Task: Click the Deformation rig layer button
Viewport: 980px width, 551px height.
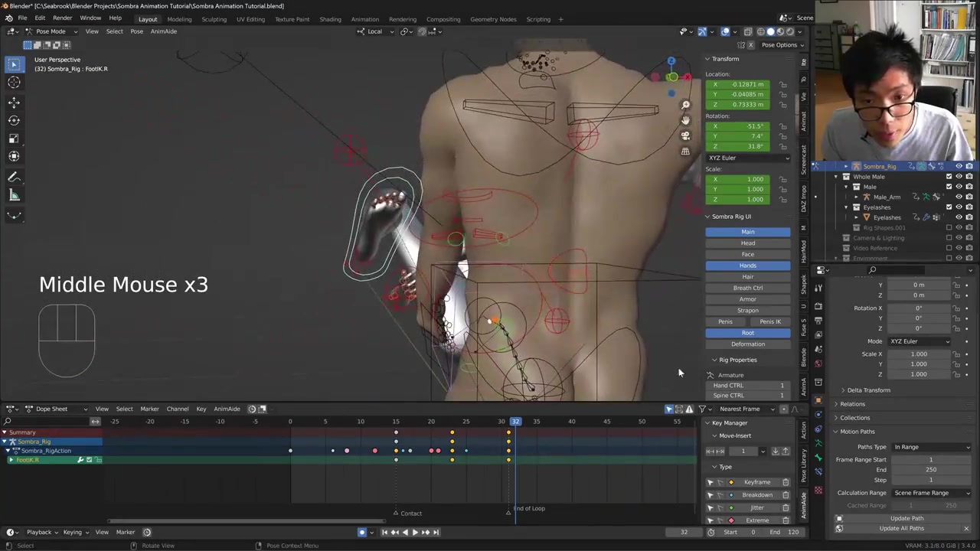Action: pos(747,344)
